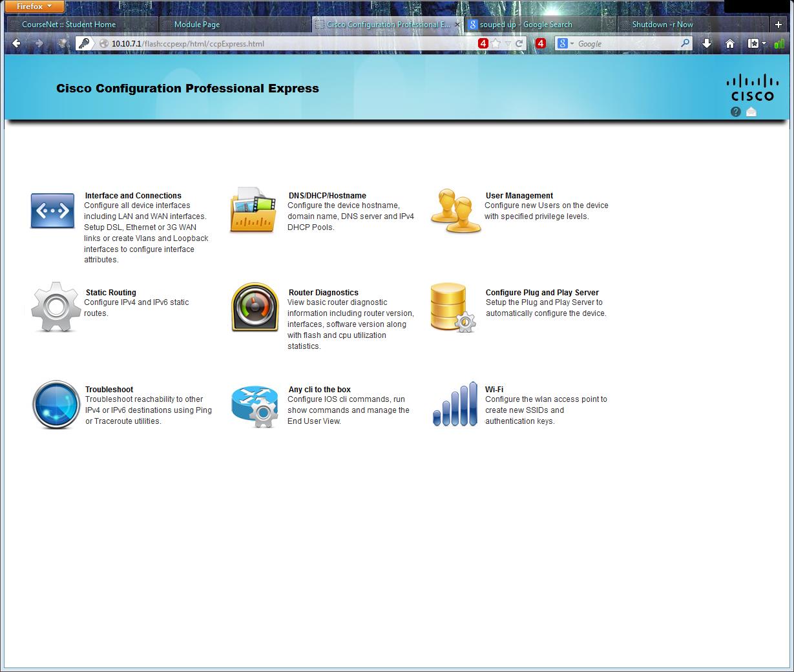Open the Troubleshoot radar icon
794x672 pixels.
tap(56, 405)
